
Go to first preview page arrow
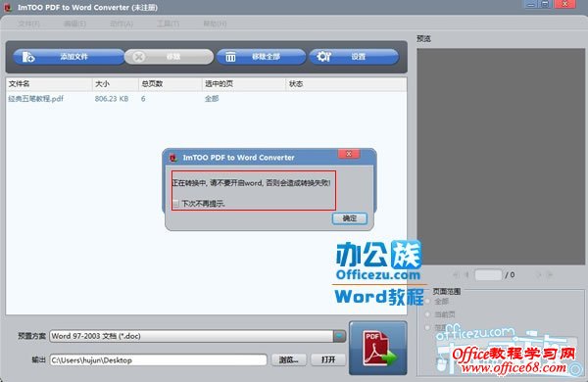point(456,275)
